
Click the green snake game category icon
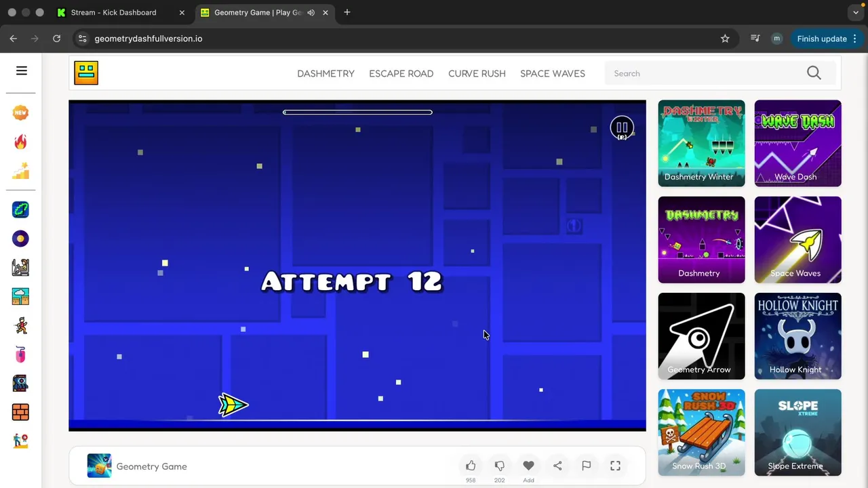(x=20, y=209)
